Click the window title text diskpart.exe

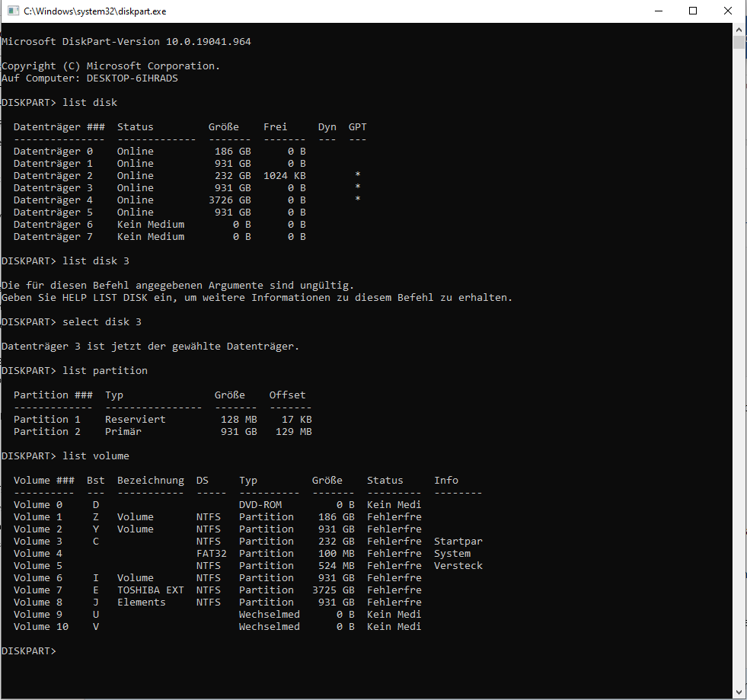click(x=95, y=11)
